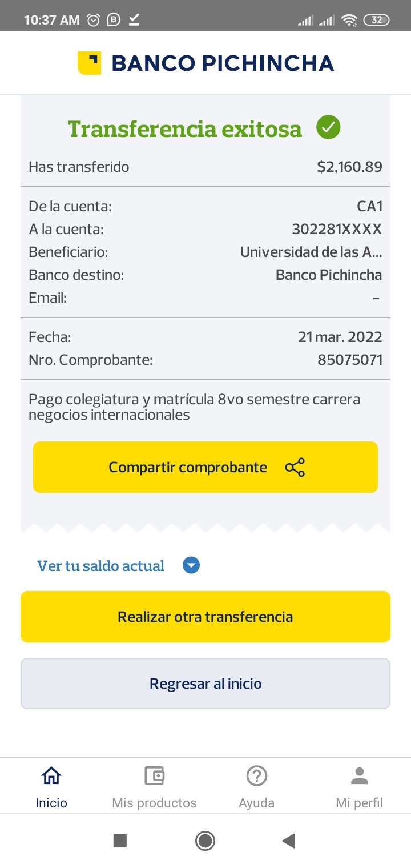Viewport: 411px width, 868px height.
Task: Tap the truncated beneficiary name Universidad de las A...
Action: coord(311,252)
